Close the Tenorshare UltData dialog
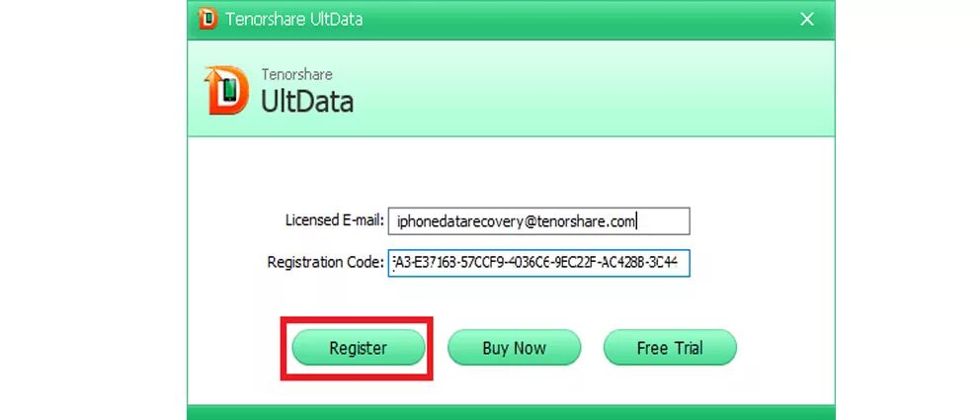 tap(807, 20)
